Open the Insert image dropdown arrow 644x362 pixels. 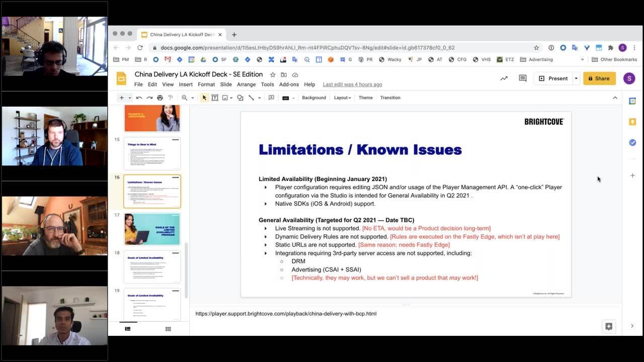(x=231, y=98)
